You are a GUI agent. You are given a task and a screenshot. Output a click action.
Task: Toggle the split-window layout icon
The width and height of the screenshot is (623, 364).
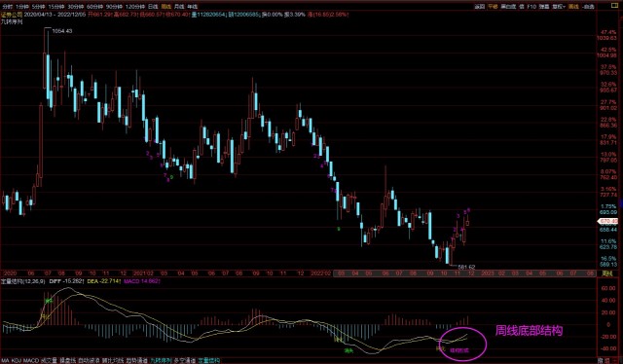coord(614,6)
